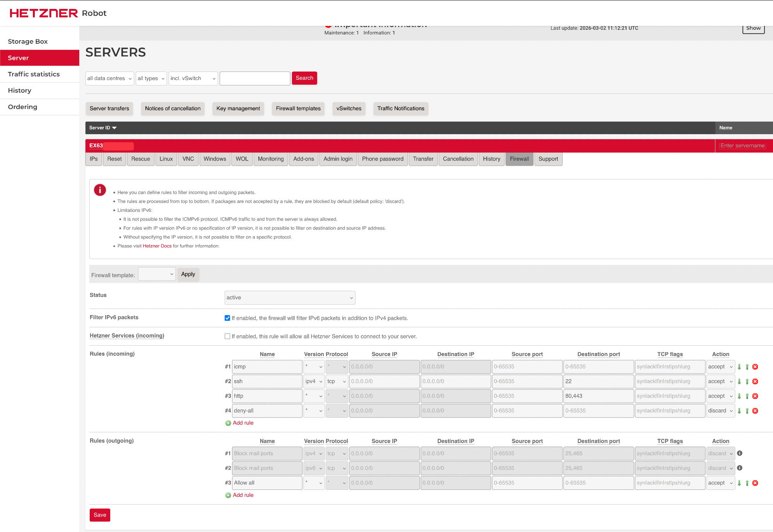Move http rule up with green arrow

[747, 396]
